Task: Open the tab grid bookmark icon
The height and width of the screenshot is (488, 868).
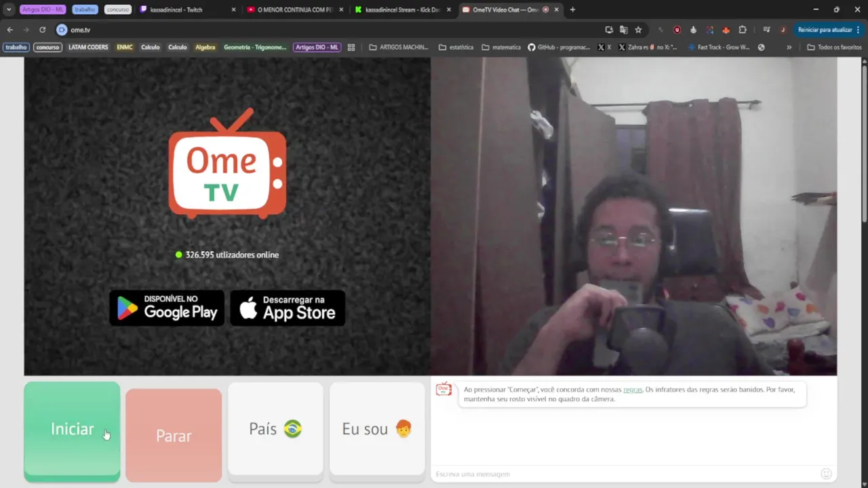Action: pos(351,47)
